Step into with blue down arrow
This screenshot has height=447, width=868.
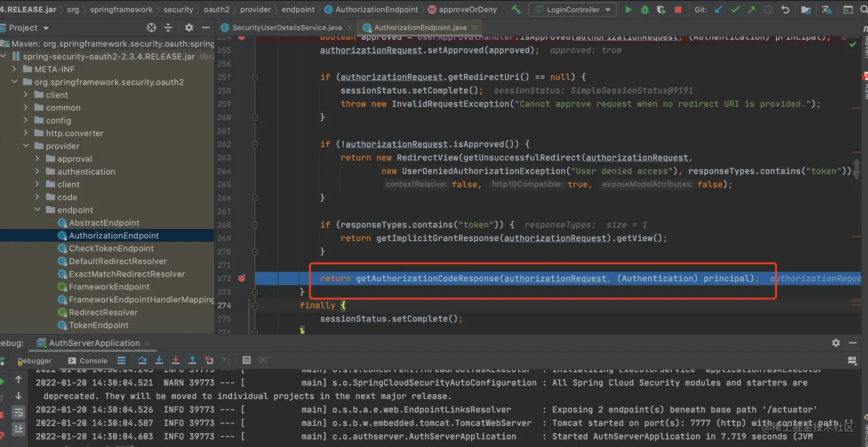coord(159,360)
